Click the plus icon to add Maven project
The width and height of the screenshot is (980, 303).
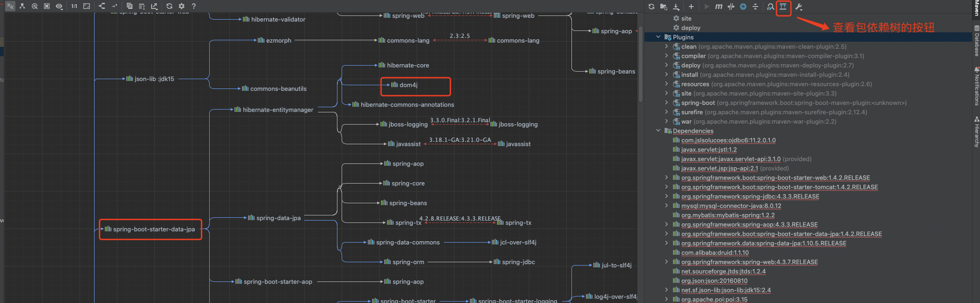tap(691, 7)
